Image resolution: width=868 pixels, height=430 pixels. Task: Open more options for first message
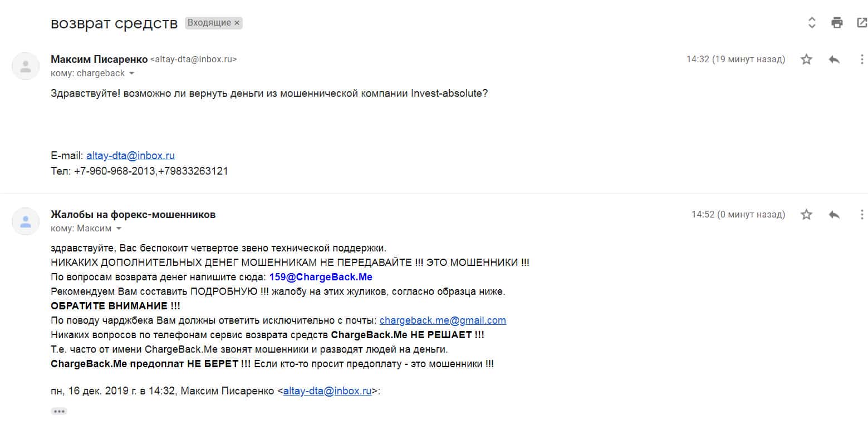coord(861,60)
